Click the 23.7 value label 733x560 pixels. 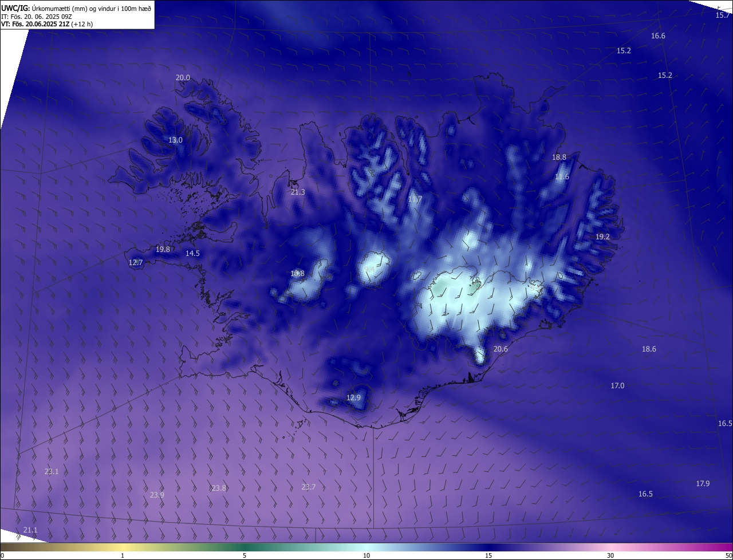pos(308,487)
